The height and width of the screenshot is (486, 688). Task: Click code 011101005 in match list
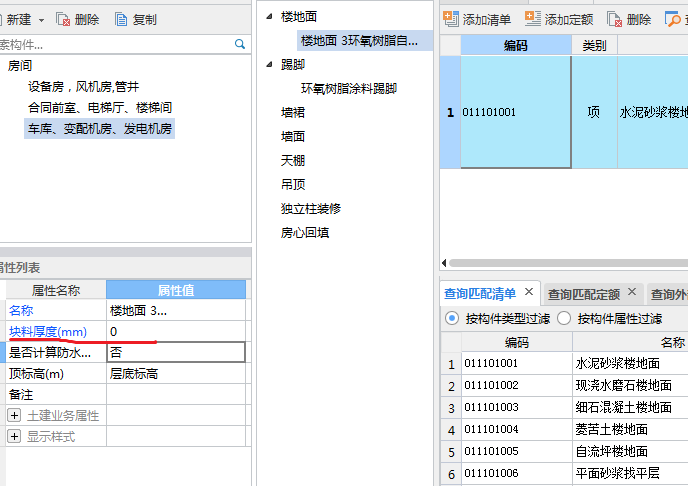[x=491, y=451]
